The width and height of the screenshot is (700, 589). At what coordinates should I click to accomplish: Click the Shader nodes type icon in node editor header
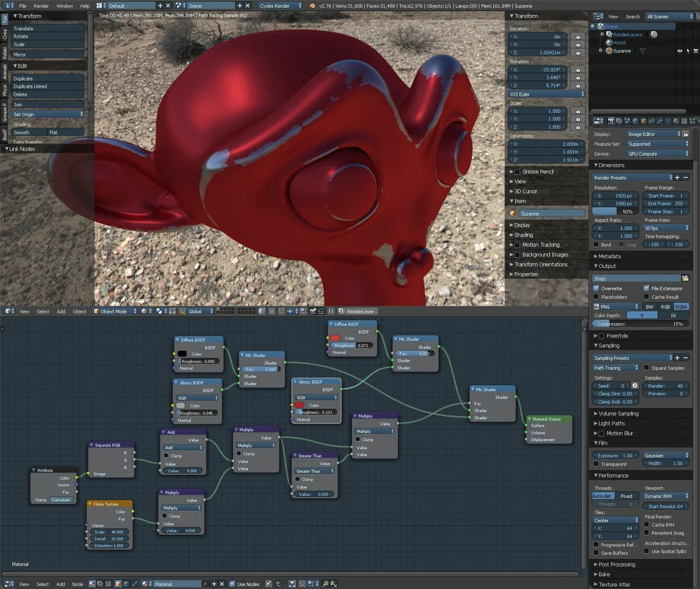pyautogui.click(x=92, y=584)
